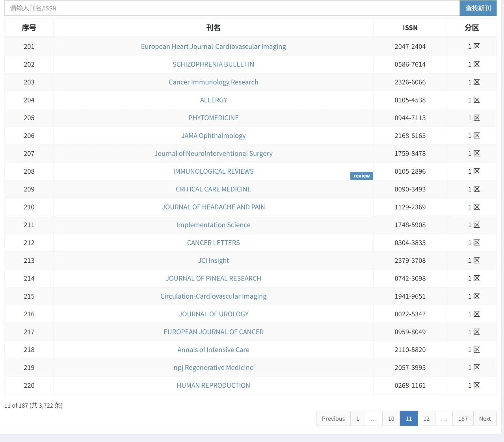Go to page 12 in pagination

[426, 418]
